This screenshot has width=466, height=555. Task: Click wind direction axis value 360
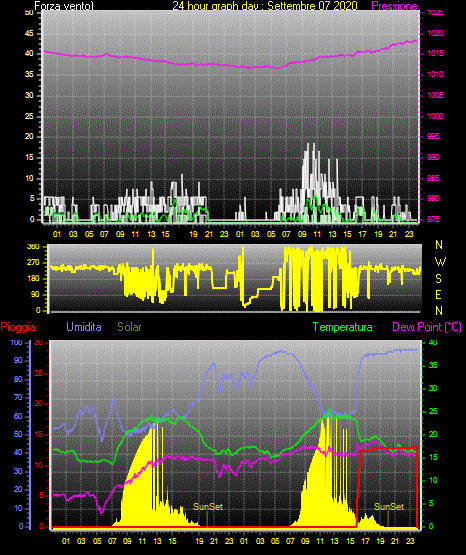tap(33, 247)
